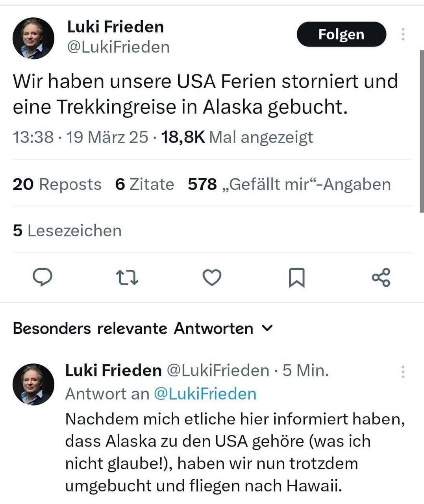Show the 578 Gefällt mir-Angaben list
Image resolution: width=424 pixels, height=504 pixels.
click(x=289, y=184)
